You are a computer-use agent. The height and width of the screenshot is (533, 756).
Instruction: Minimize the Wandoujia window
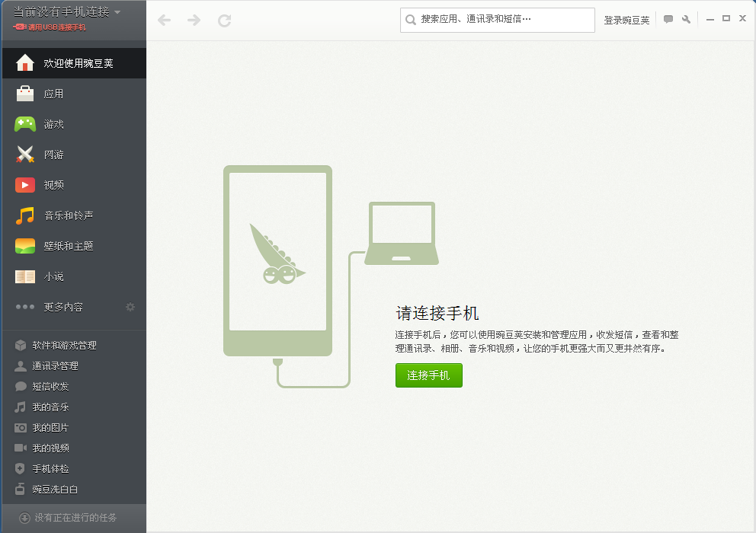(710, 19)
